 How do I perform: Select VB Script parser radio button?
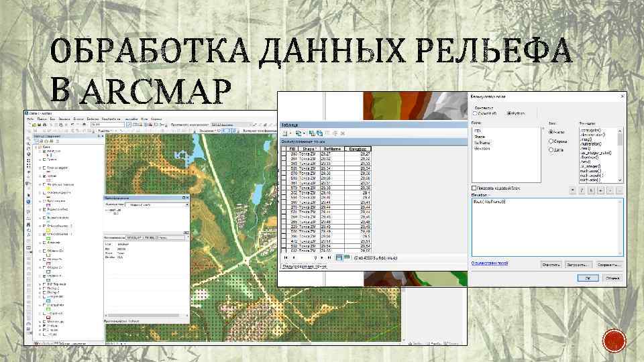(x=475, y=113)
